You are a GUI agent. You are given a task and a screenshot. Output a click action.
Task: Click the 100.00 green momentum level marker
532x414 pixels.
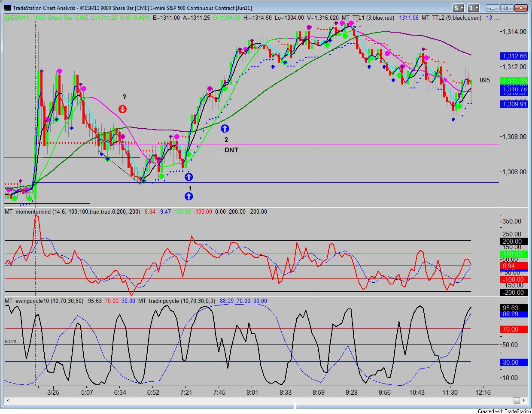pyautogui.click(x=514, y=254)
